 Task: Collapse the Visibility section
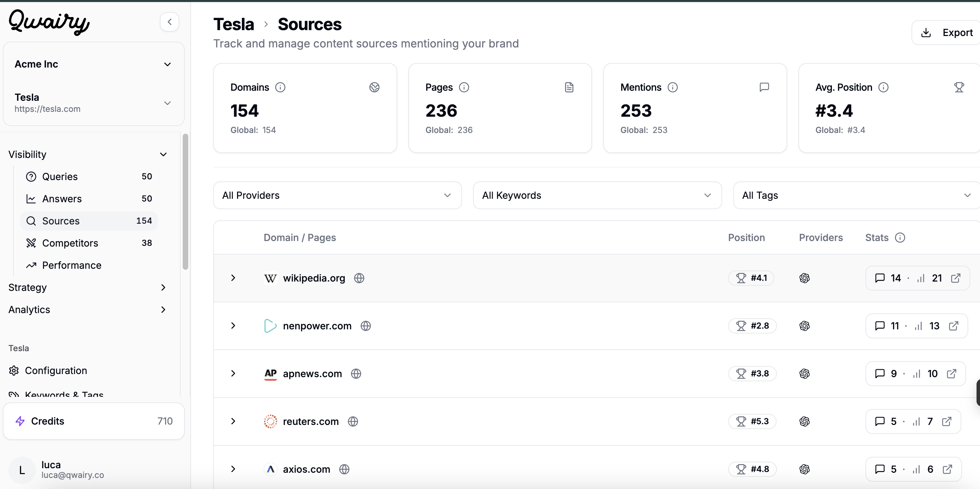[x=88, y=154]
